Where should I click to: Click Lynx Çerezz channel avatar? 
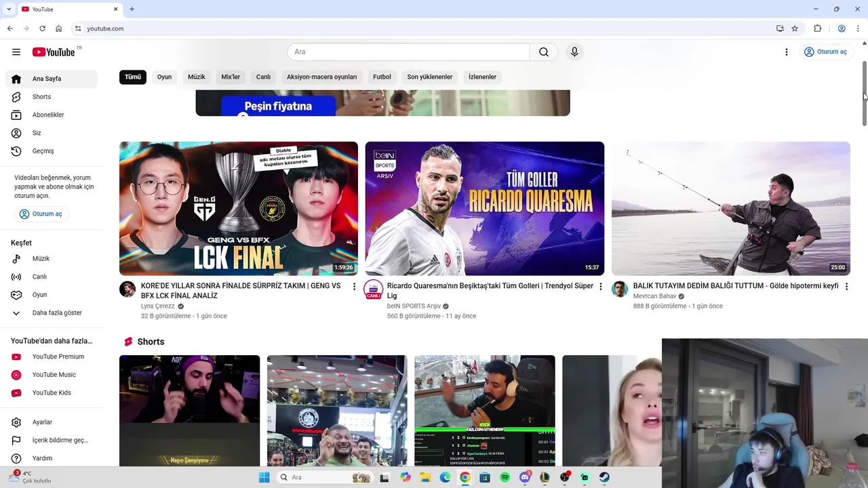click(127, 289)
